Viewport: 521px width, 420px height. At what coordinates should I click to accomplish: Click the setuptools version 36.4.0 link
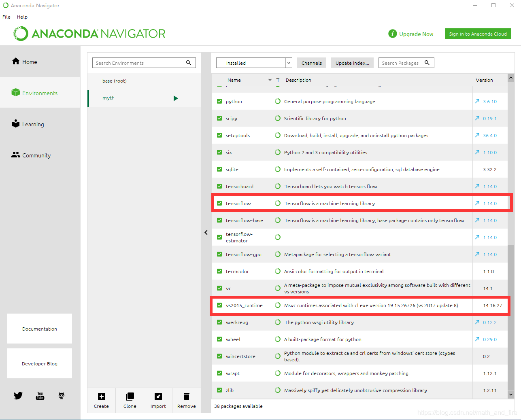(490, 136)
